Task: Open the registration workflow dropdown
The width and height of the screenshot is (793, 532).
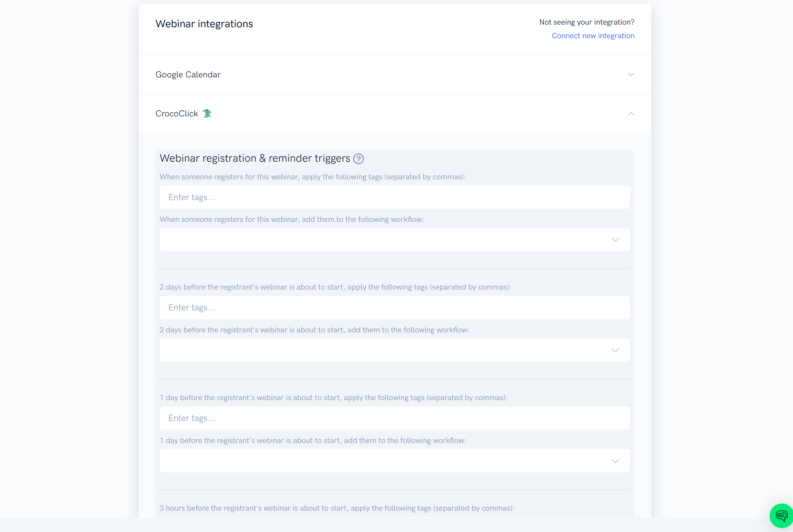Action: (395, 240)
